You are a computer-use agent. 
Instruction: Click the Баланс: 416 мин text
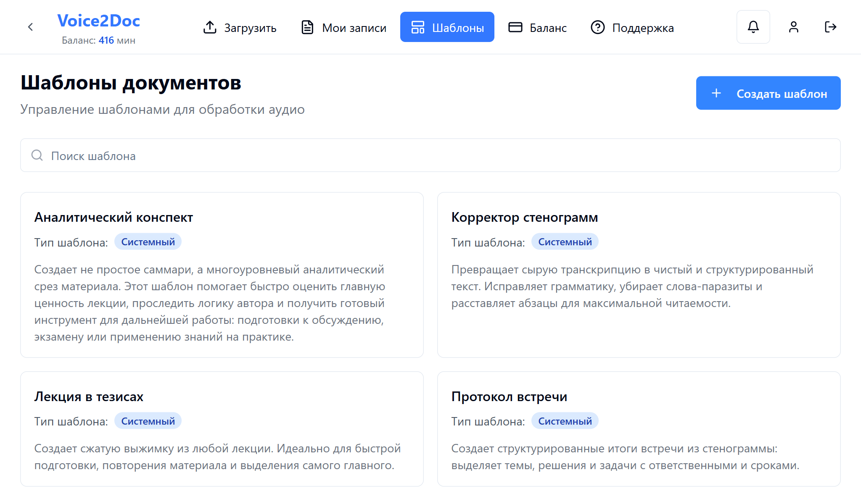[x=98, y=40]
